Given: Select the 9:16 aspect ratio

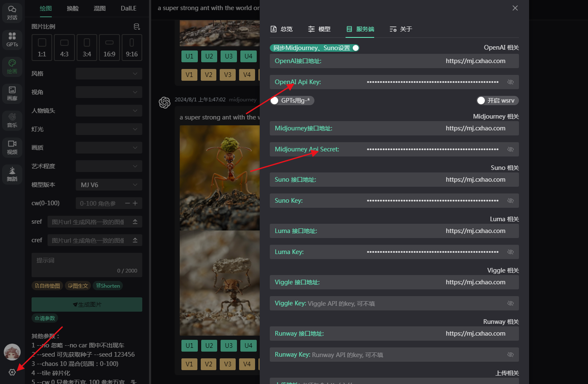Looking at the screenshot, I should tap(132, 48).
